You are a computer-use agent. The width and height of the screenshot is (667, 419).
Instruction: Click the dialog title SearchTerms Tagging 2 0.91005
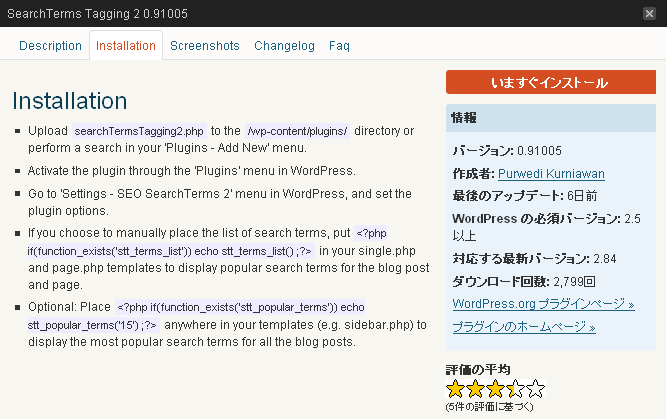point(97,14)
